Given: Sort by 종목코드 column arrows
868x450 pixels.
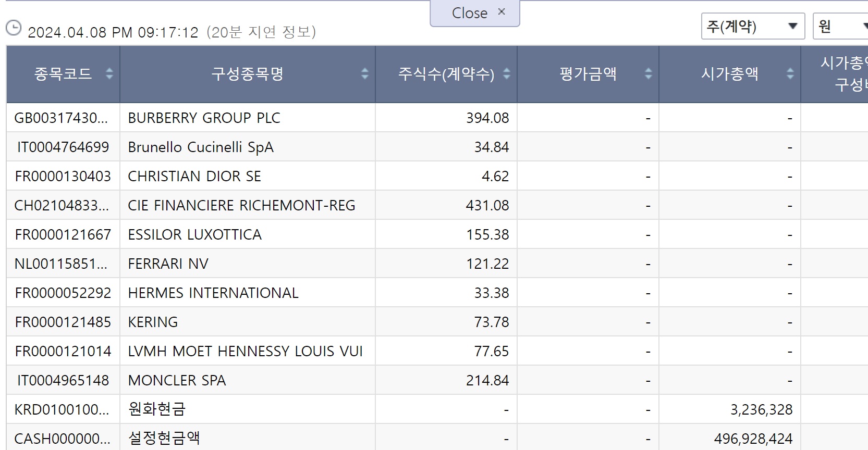Looking at the screenshot, I should tap(109, 73).
